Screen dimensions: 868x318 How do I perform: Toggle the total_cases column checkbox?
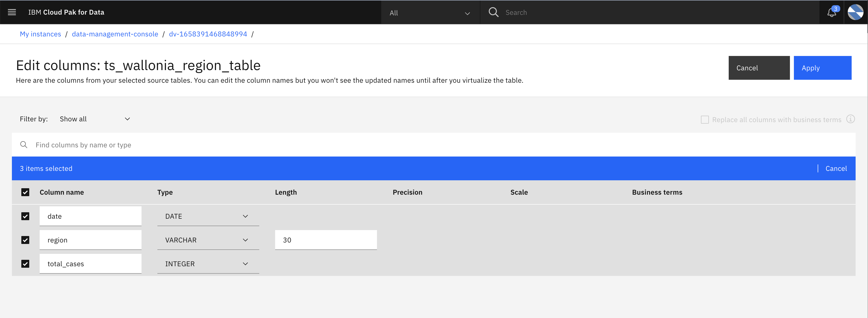coord(25,264)
